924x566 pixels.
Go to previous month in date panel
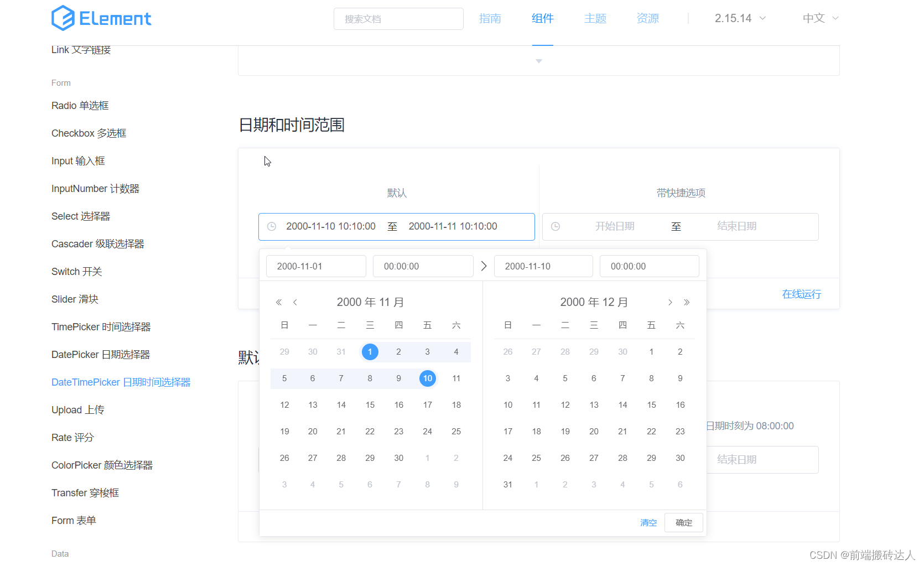click(x=295, y=302)
